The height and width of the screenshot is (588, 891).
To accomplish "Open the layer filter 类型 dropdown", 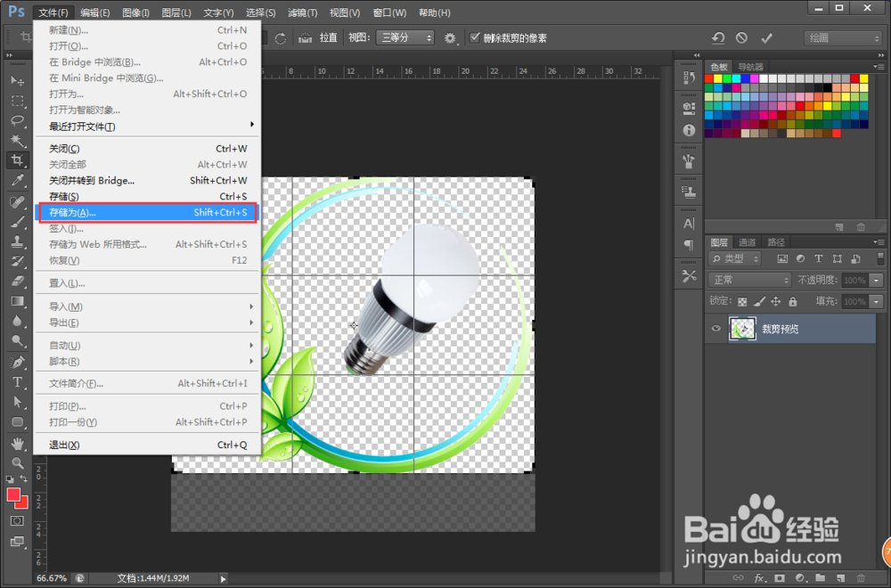I will [735, 258].
